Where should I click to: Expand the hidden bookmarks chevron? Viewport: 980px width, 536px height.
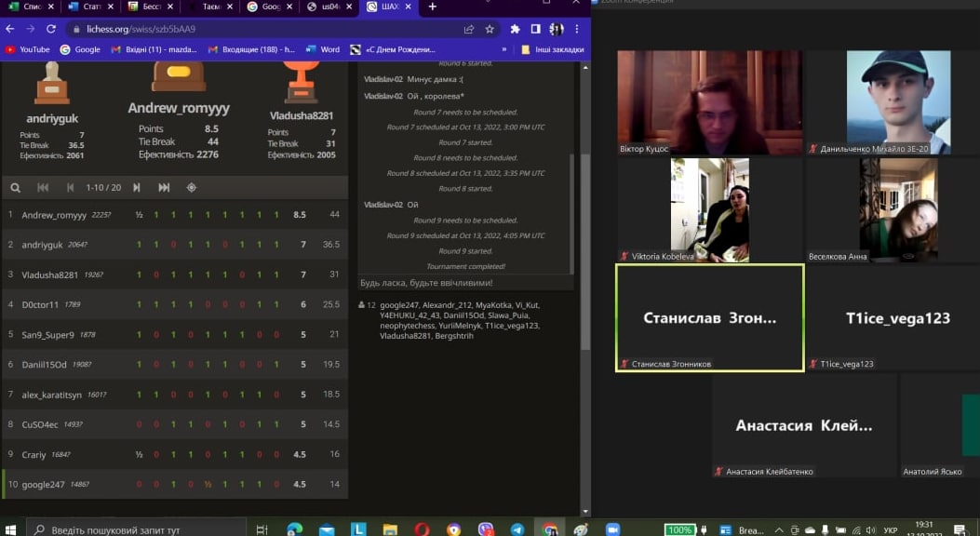pos(504,49)
